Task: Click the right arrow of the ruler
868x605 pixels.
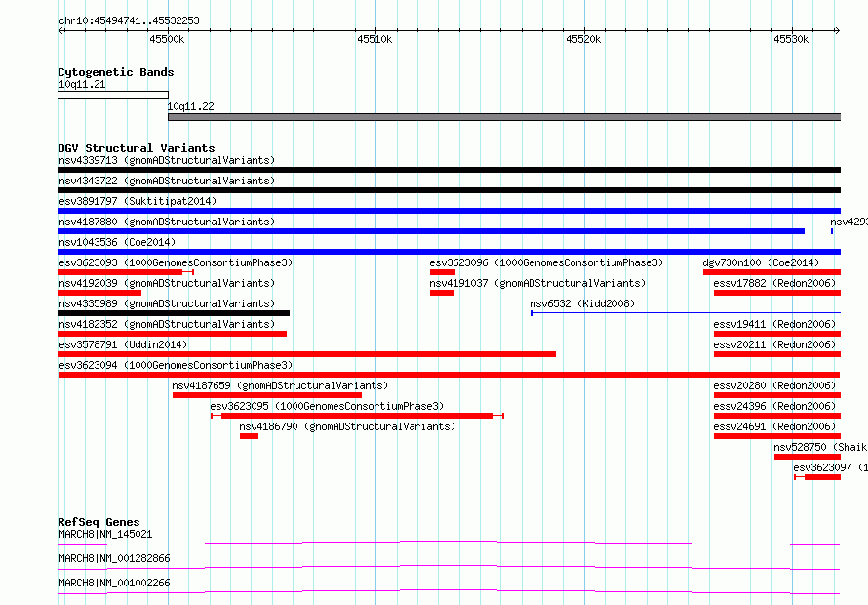Action: tap(837, 30)
